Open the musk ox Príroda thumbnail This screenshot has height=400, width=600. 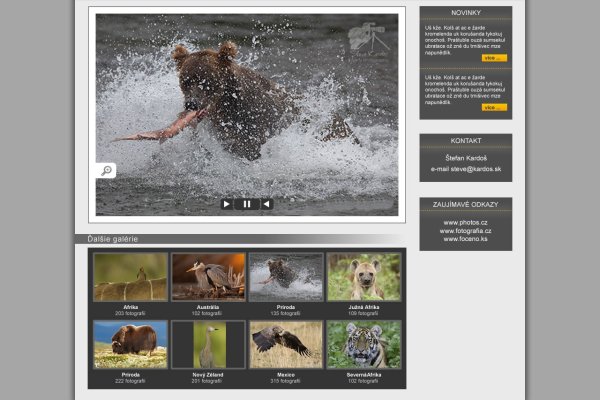(x=130, y=344)
